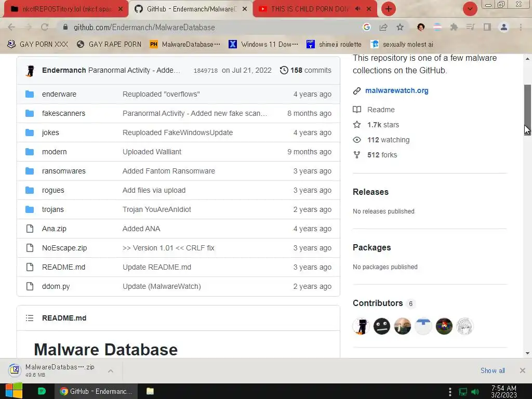Screen dimensions: 532x399
Task: Open the 'Uploaded Walliant' commit message
Action: (152, 152)
